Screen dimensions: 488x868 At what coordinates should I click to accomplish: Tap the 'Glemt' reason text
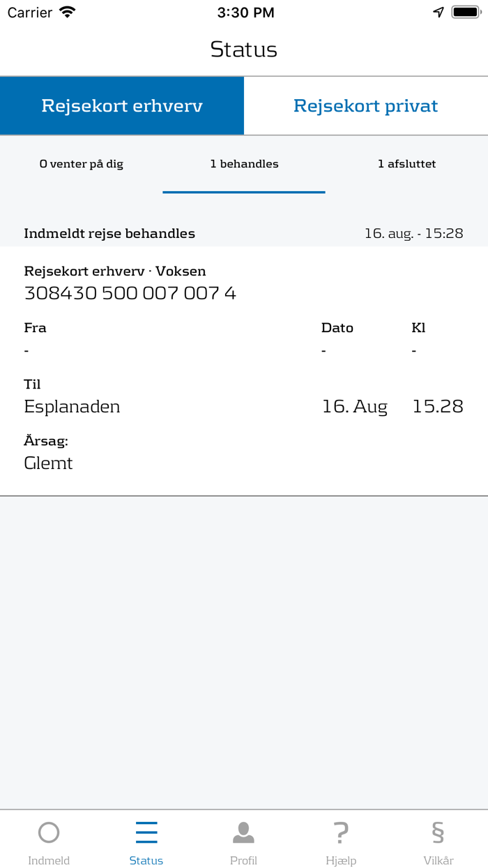(x=48, y=463)
